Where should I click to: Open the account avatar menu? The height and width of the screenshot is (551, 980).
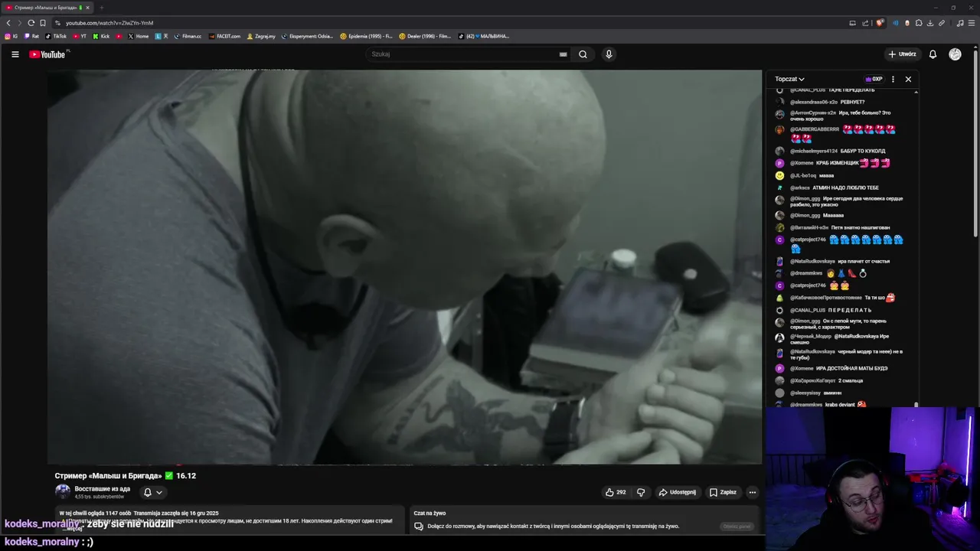[955, 54]
